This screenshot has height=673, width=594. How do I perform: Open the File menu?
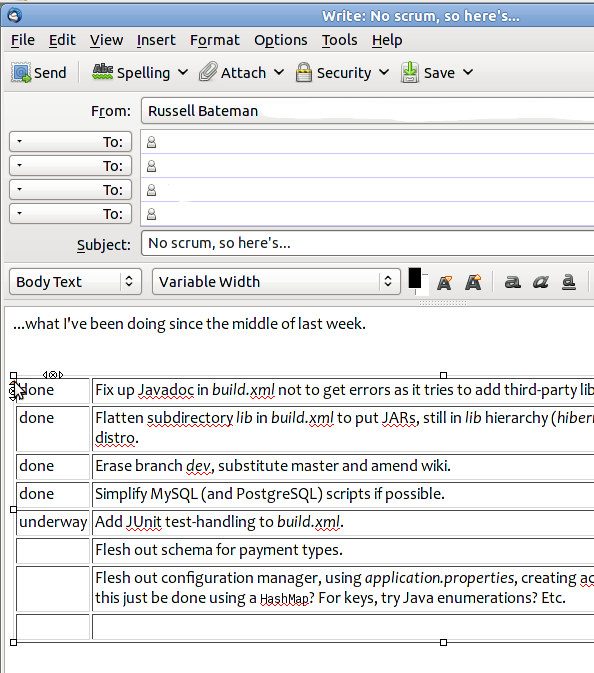tap(23, 40)
